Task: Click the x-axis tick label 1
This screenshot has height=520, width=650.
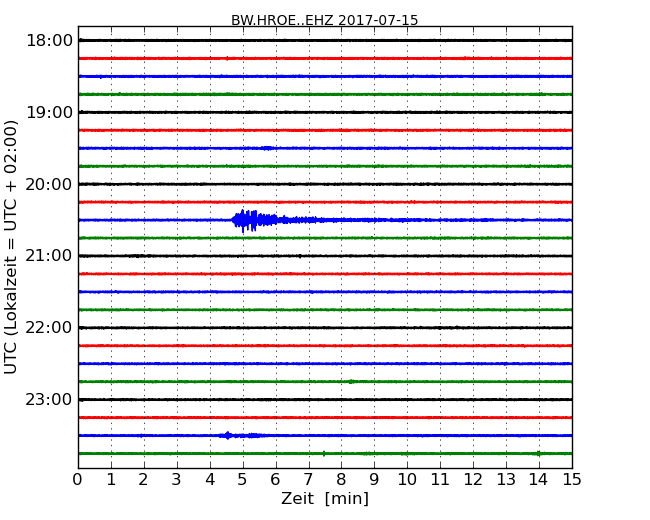Action: tap(111, 479)
